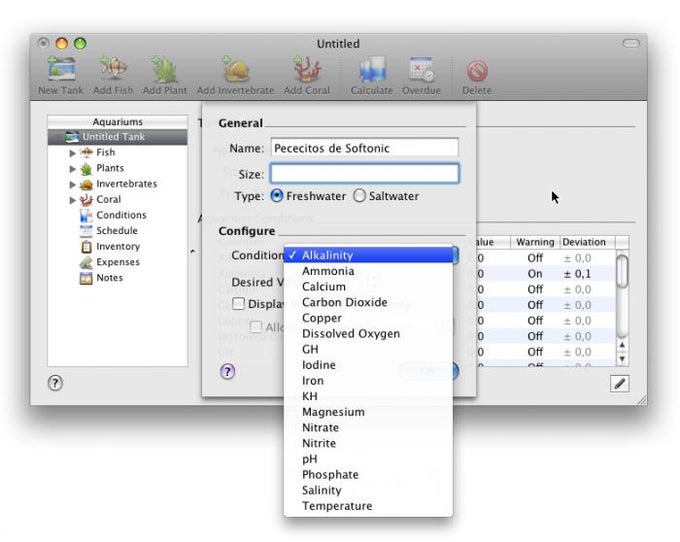Click the "± 0,1" deviation value
This screenshot has height=542, width=680.
pyautogui.click(x=577, y=274)
